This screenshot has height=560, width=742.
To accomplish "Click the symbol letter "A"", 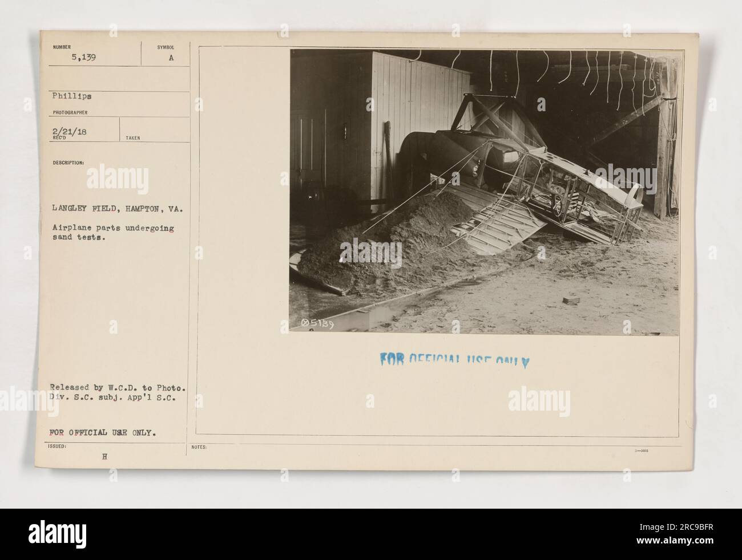I will click(171, 58).
